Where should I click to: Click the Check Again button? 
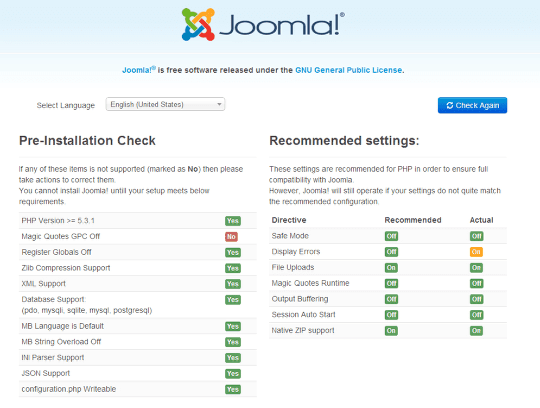tap(472, 105)
